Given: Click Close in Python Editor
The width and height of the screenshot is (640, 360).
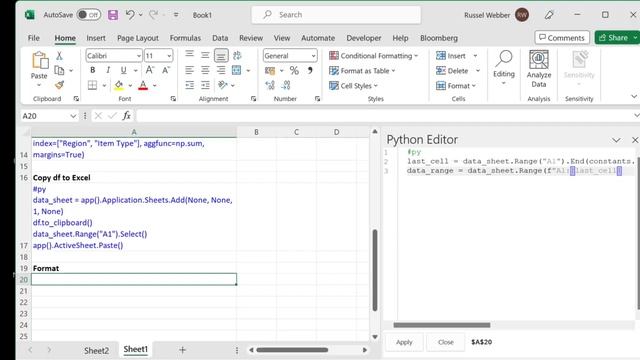Looking at the screenshot, I should (446, 342).
